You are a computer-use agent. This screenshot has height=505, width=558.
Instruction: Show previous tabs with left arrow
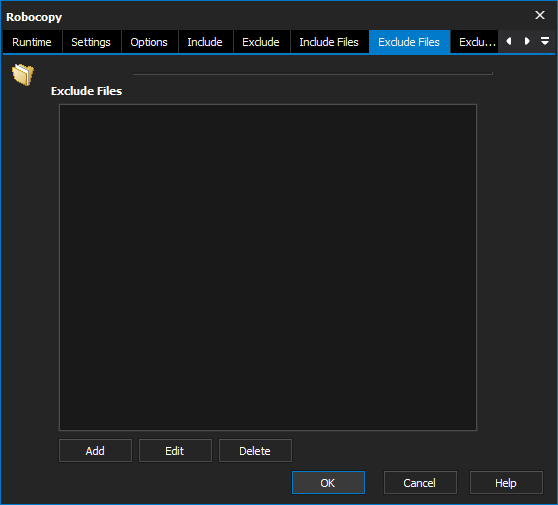coord(509,41)
